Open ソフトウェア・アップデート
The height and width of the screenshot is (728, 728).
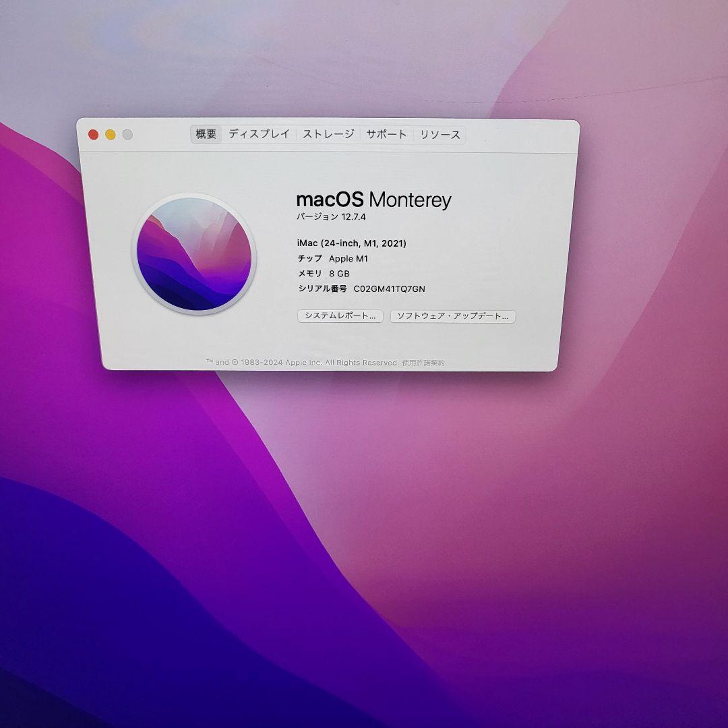pos(452,316)
